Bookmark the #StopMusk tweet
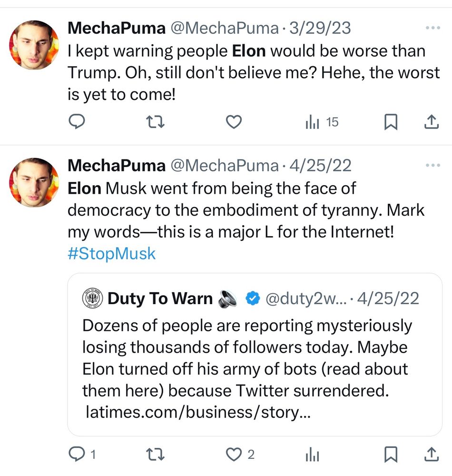This screenshot has height=476, width=452. click(390, 455)
